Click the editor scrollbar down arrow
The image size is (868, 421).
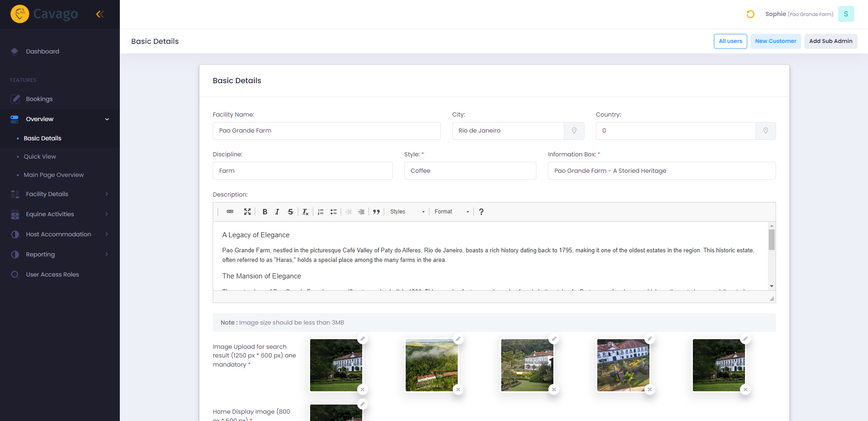(772, 286)
